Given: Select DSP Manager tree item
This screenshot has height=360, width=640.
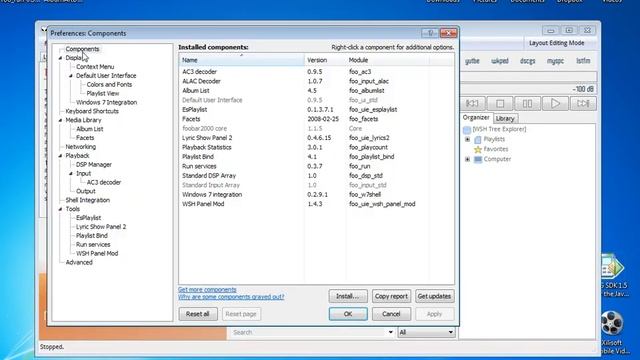Looking at the screenshot, I should [x=93, y=165].
